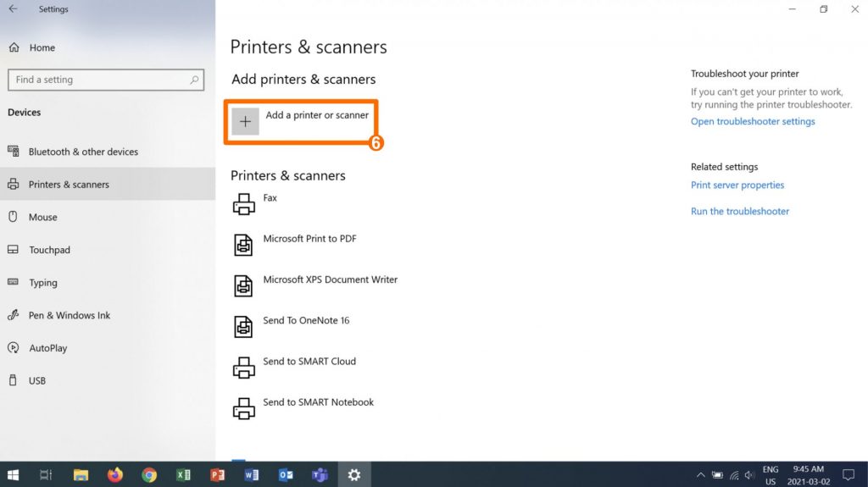
Task: Go to Home in Settings sidebar
Action: pos(42,47)
